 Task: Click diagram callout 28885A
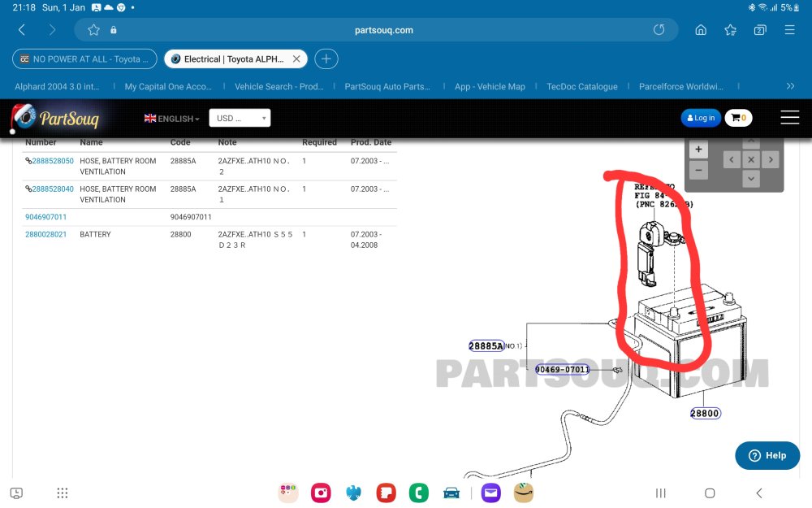pos(486,345)
